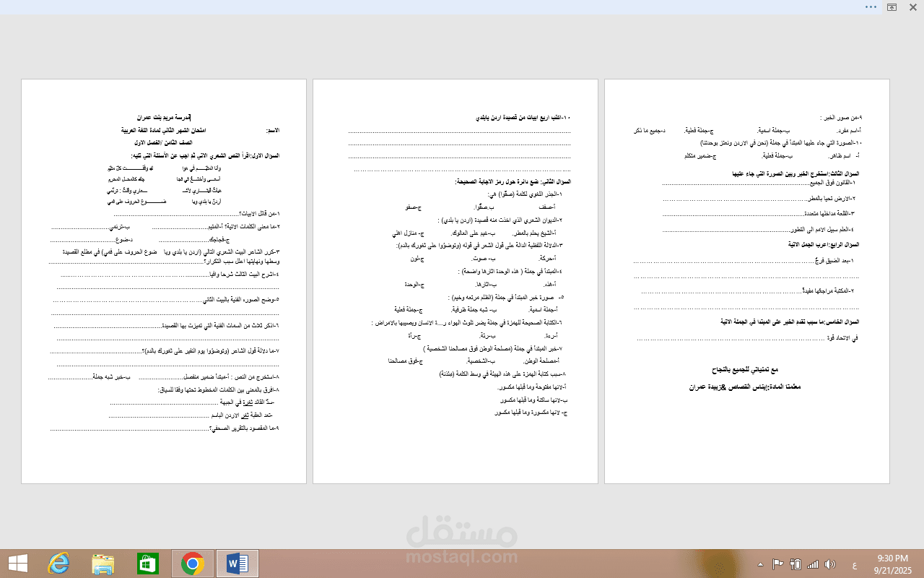Click the sentence '٢-المكتبة مراجعُها مفيدةٌ'

point(829,290)
